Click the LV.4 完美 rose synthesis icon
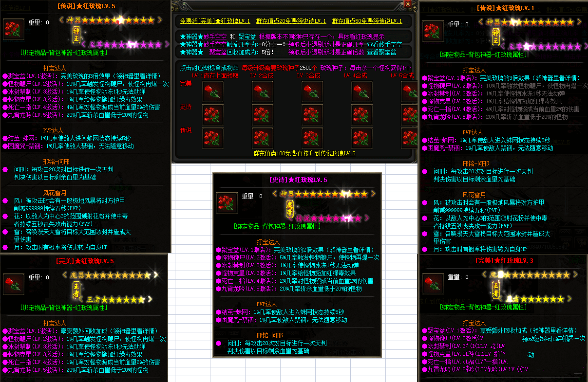 pyautogui.click(x=361, y=91)
